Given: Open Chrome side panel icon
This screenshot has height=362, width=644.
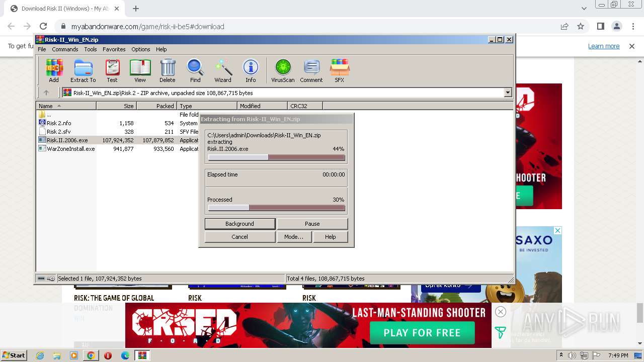Looking at the screenshot, I should click(601, 26).
